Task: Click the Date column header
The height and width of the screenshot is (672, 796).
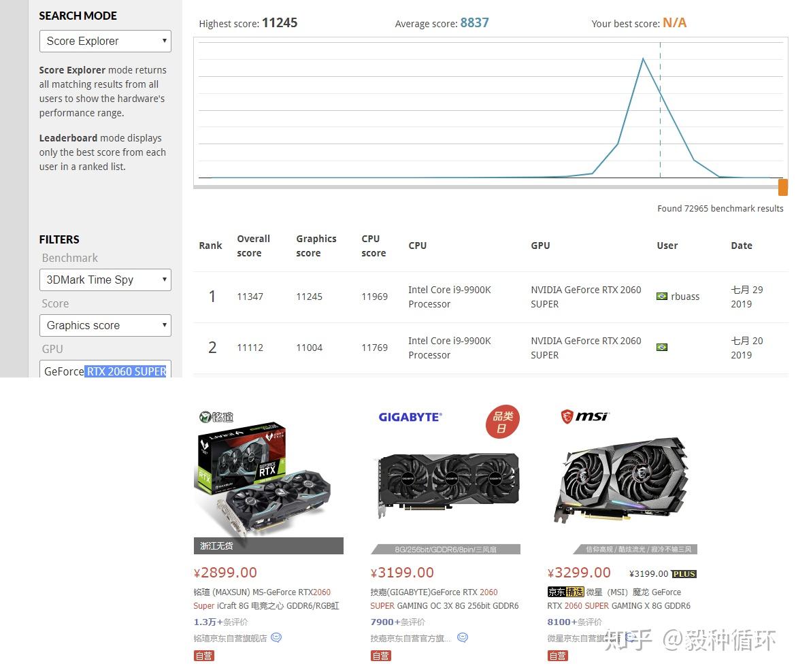Action: [x=741, y=246]
